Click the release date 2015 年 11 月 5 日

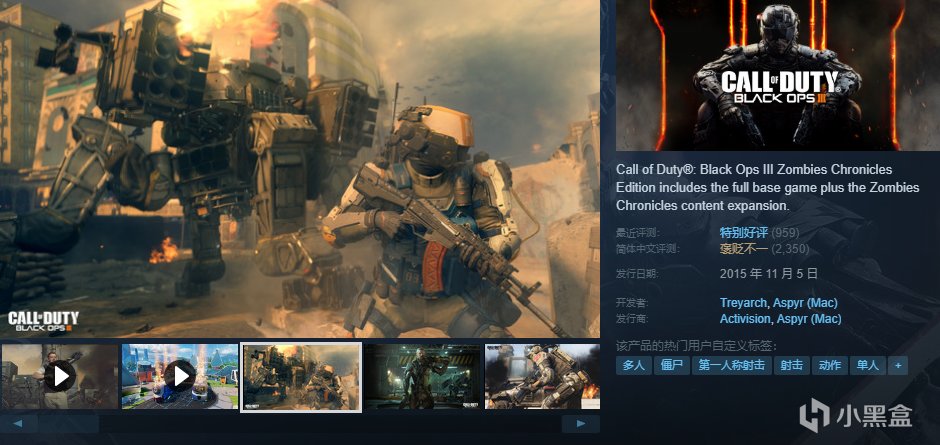tap(769, 273)
